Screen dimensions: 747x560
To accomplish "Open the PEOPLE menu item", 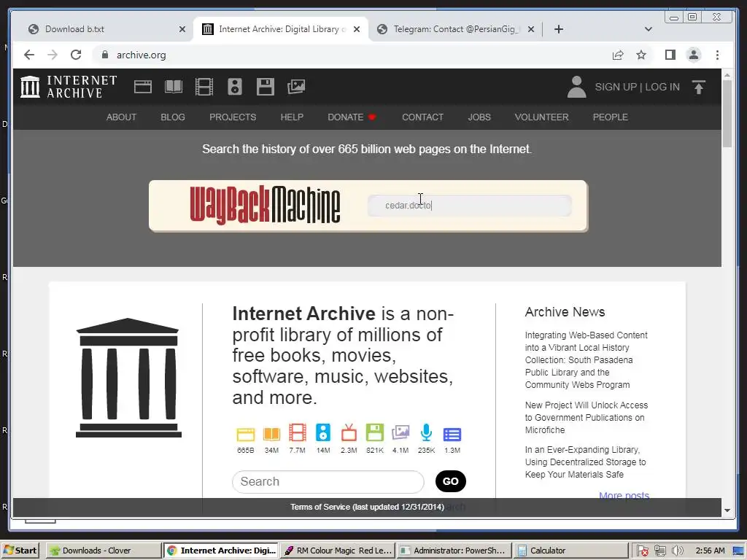I will [610, 117].
